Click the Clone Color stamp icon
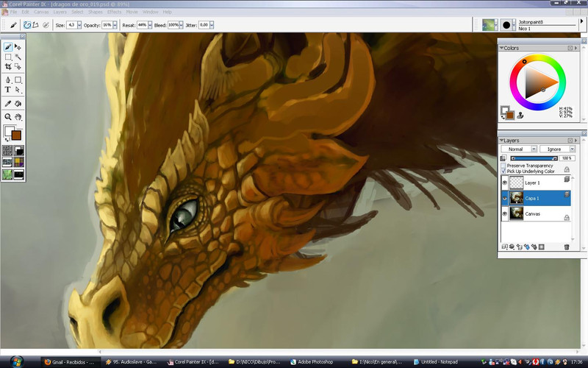 coord(520,116)
